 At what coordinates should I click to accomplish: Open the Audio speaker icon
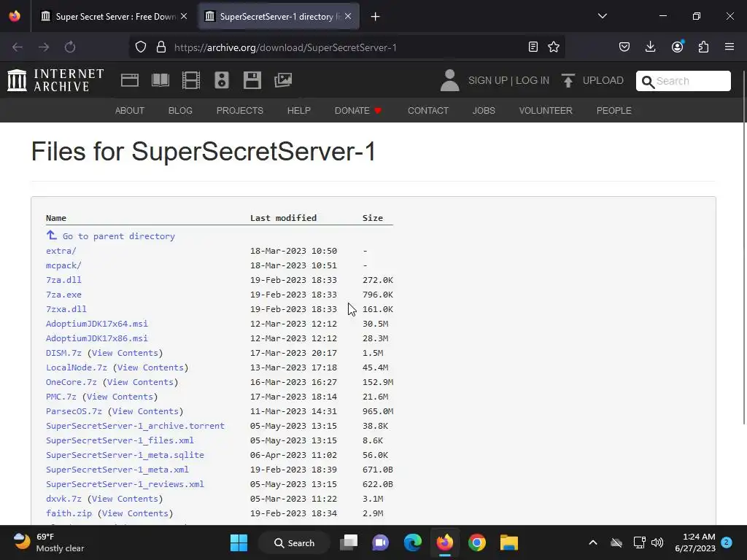click(x=222, y=80)
